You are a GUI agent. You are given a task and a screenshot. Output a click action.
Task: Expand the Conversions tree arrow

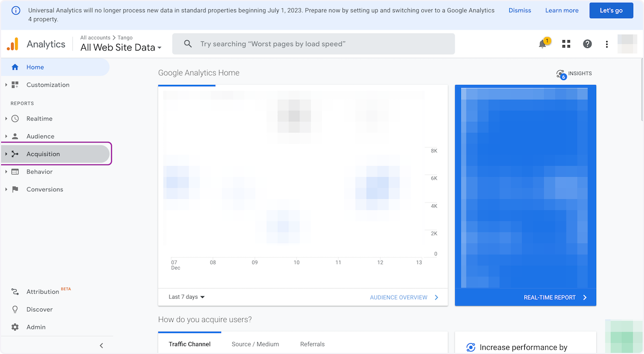(6, 190)
